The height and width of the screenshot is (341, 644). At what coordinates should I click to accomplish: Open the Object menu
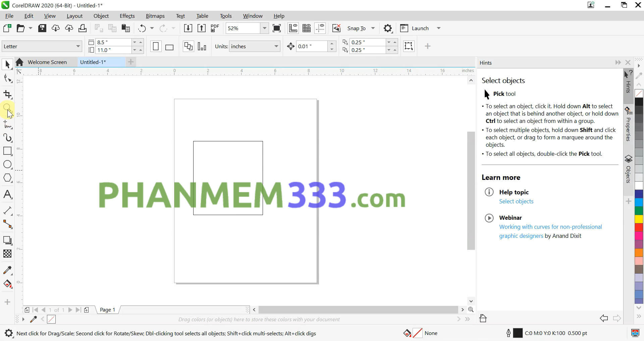pyautogui.click(x=101, y=16)
